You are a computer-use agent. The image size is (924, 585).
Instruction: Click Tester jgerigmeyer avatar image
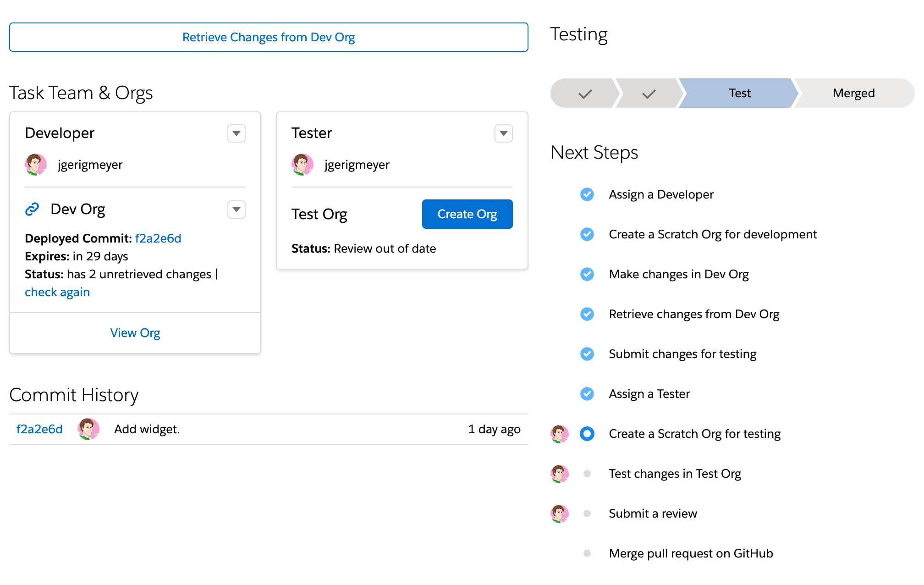tap(302, 165)
